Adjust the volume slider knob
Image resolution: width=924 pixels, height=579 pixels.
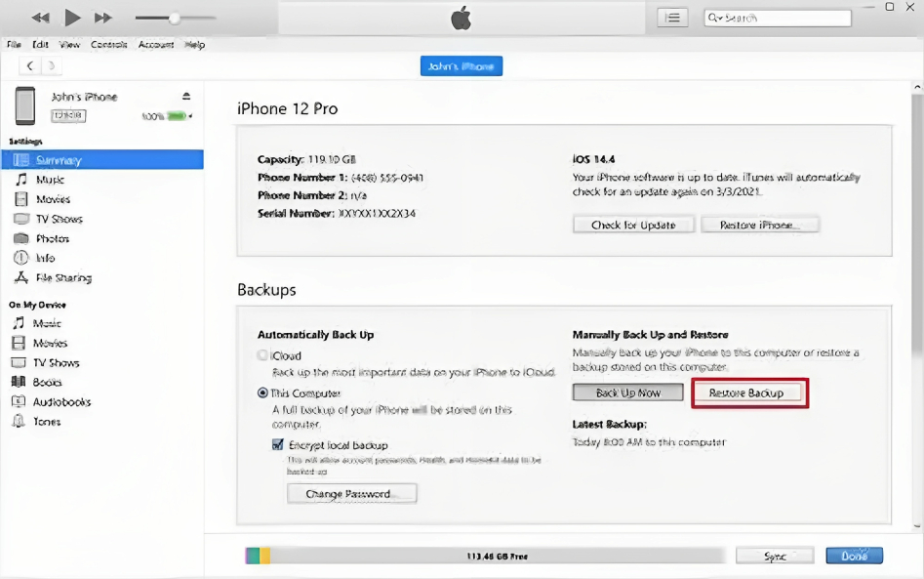[x=175, y=19]
